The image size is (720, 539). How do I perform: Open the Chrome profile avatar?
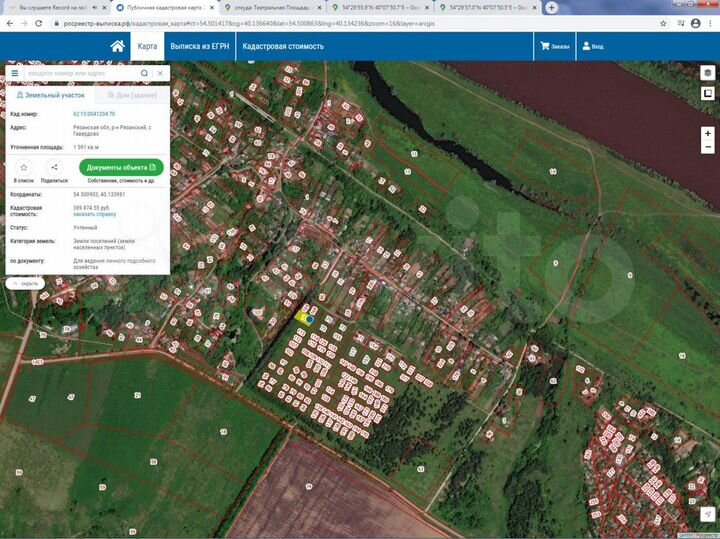(696, 23)
